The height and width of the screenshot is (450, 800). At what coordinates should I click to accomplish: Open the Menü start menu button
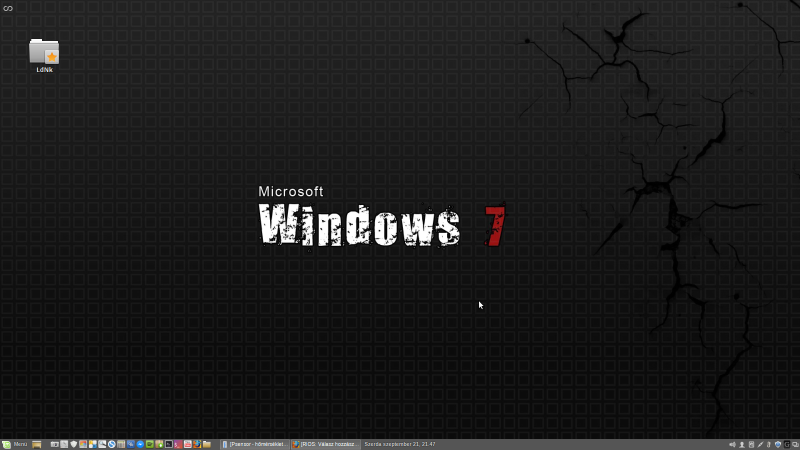click(14, 444)
